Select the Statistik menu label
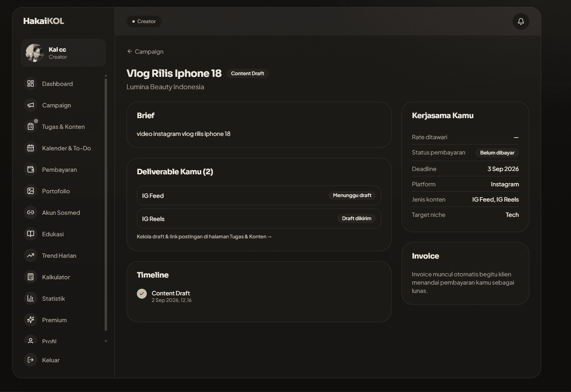 click(53, 299)
